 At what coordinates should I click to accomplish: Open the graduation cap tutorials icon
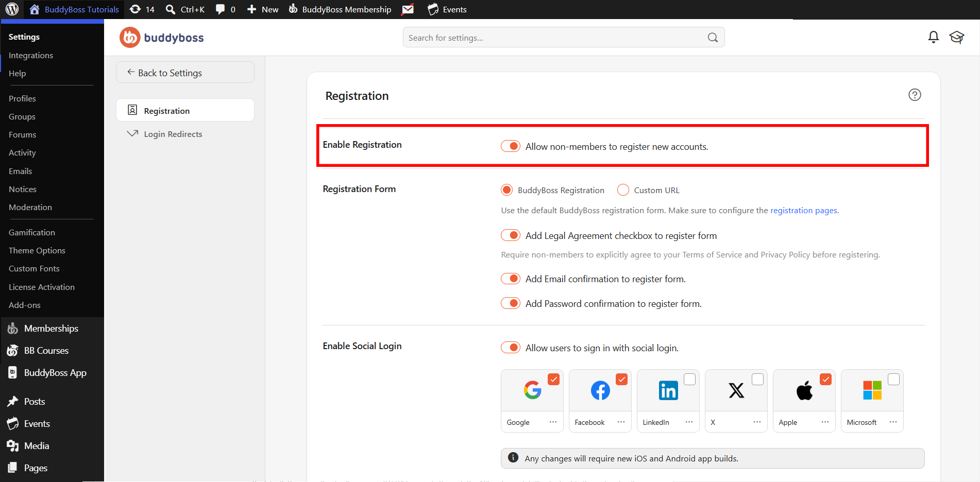coord(957,37)
